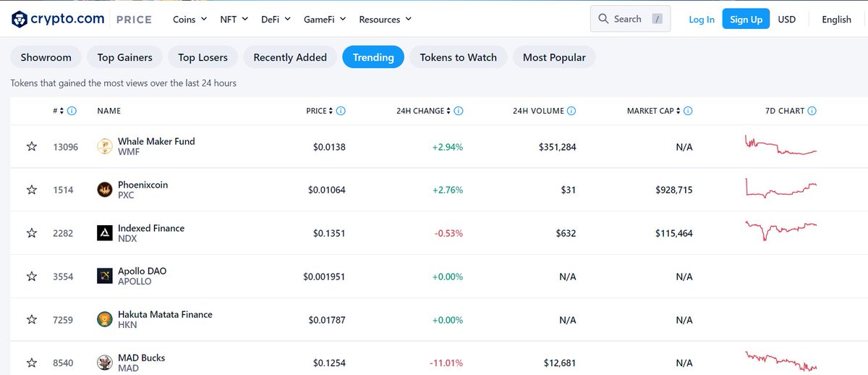Show info icon beside 24H VOLUME
Screen dimensions: 868x375
click(571, 111)
